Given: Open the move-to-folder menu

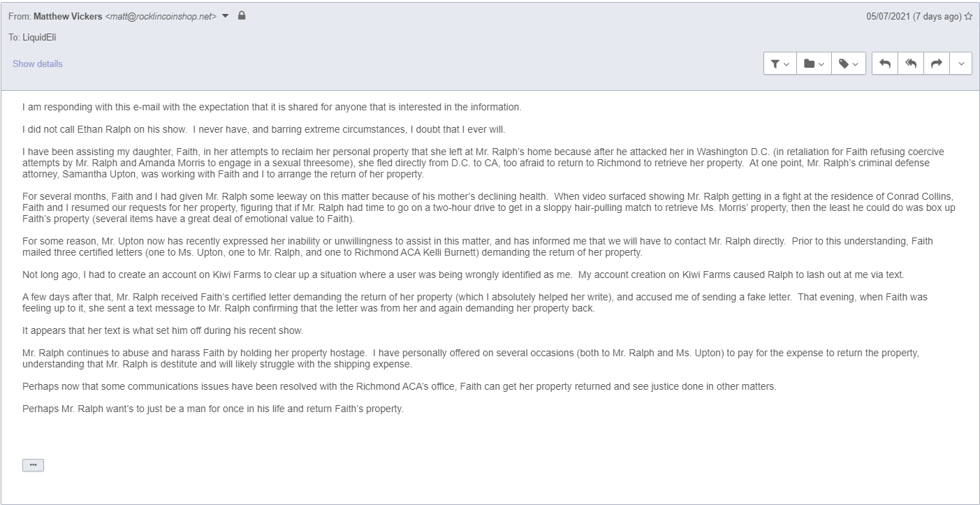Looking at the screenshot, I should (x=814, y=64).
